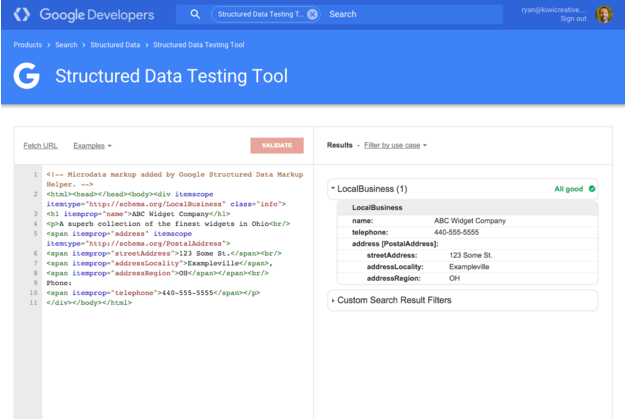Click the VALIDATE button
Viewport: 629px width, 419px height.
tap(277, 146)
